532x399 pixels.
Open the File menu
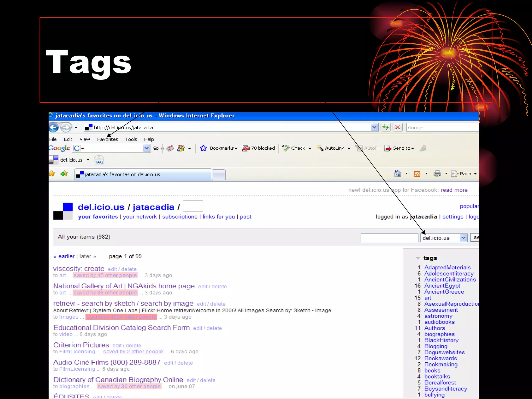coord(53,139)
